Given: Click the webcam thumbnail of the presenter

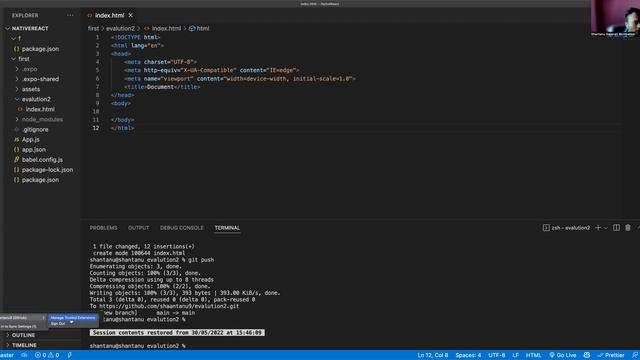Looking at the screenshot, I should (615, 19).
